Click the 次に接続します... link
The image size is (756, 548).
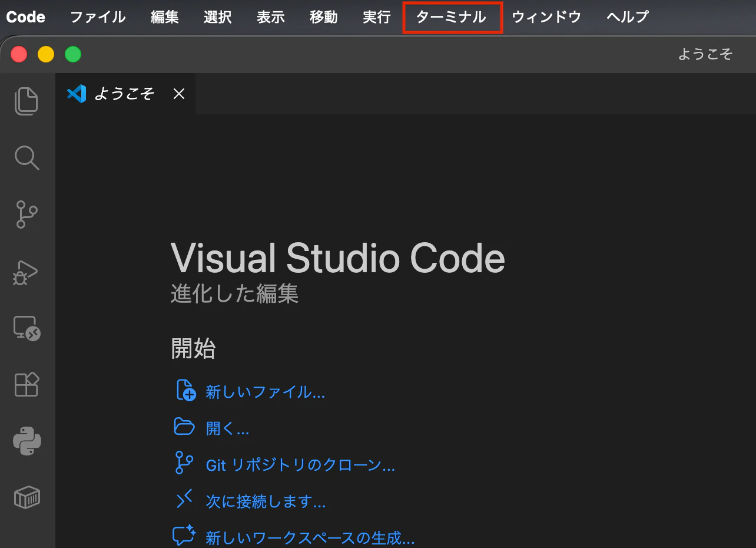[266, 501]
